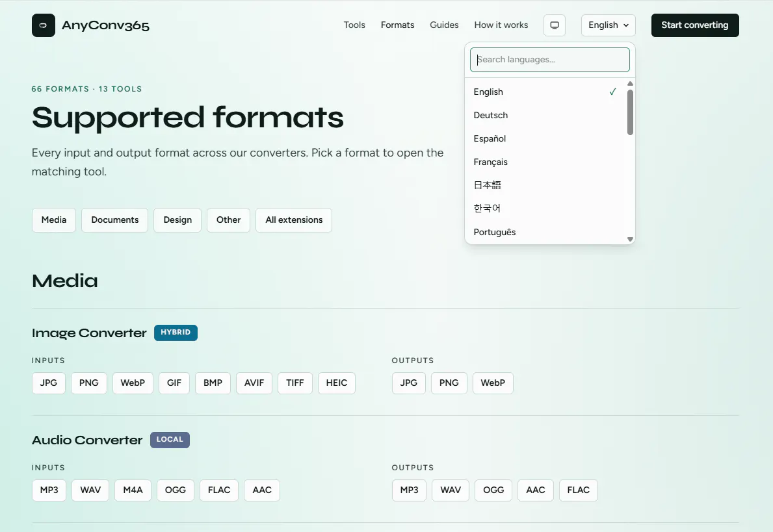Viewport: 773px width, 532px height.
Task: Select Français language option
Action: click(x=545, y=162)
